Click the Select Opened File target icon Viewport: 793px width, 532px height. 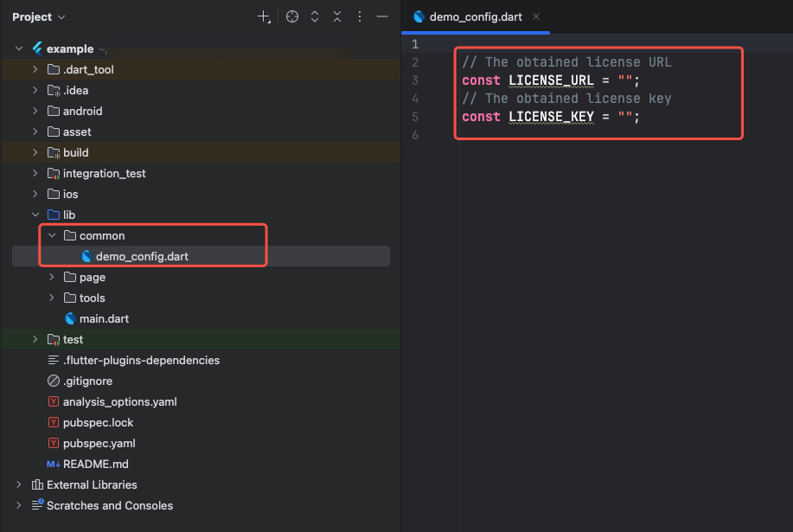292,17
